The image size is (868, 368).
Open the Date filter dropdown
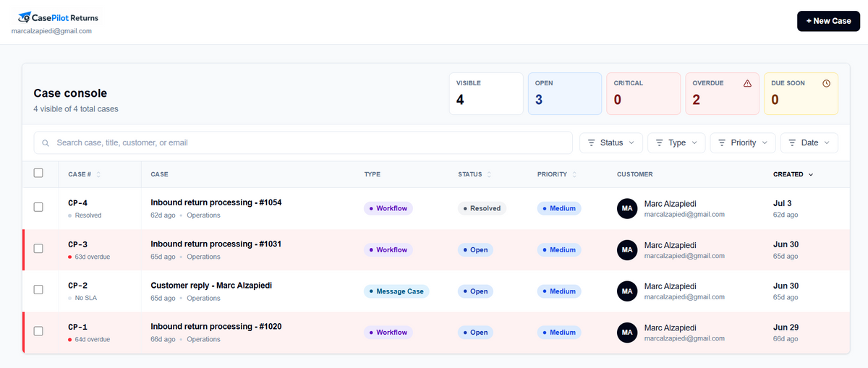pos(809,143)
